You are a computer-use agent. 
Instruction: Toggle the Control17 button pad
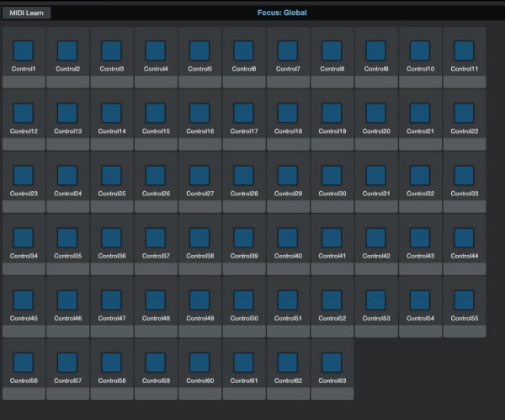(244, 113)
